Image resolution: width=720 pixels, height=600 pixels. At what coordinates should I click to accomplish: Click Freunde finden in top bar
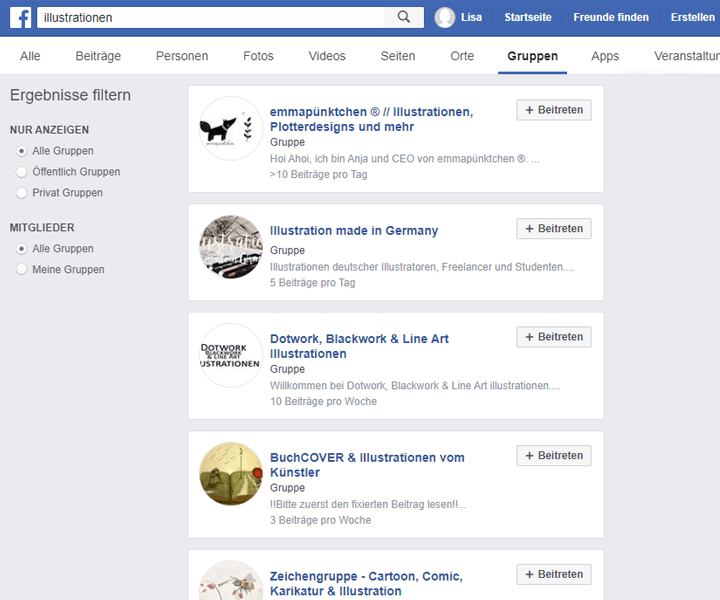click(x=610, y=17)
